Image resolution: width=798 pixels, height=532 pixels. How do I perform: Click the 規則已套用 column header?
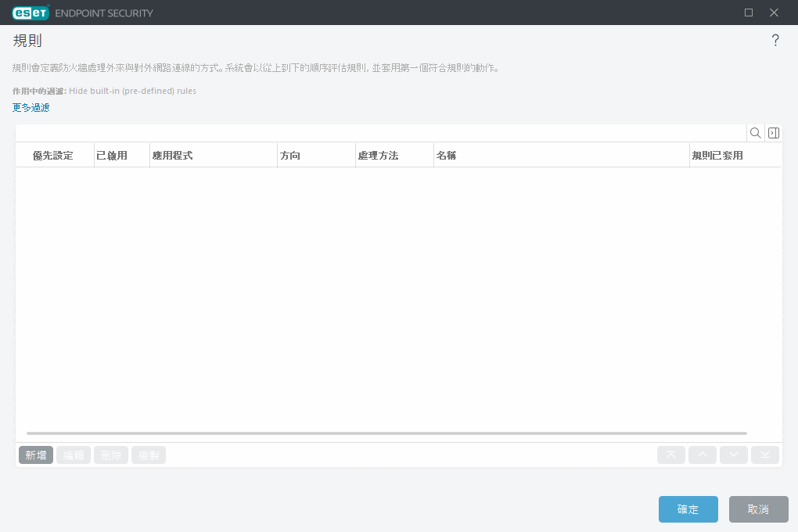pos(717,156)
